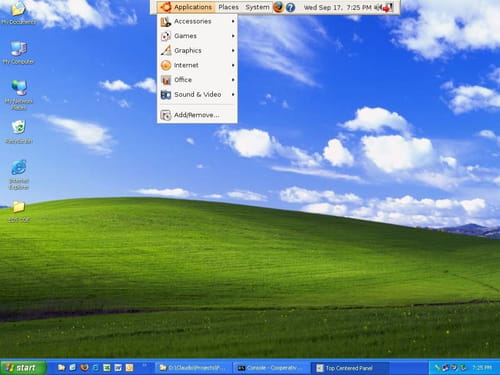Click the arrow next to Internet

coord(233,65)
